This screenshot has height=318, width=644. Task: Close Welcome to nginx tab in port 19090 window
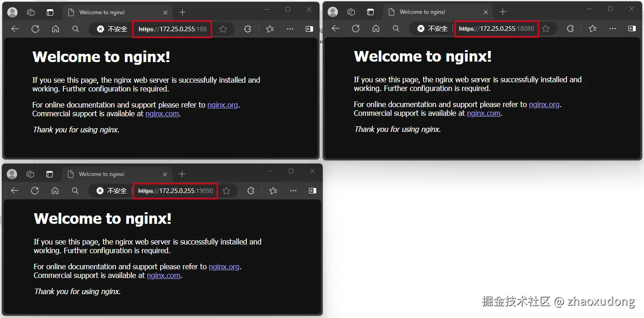(x=165, y=174)
